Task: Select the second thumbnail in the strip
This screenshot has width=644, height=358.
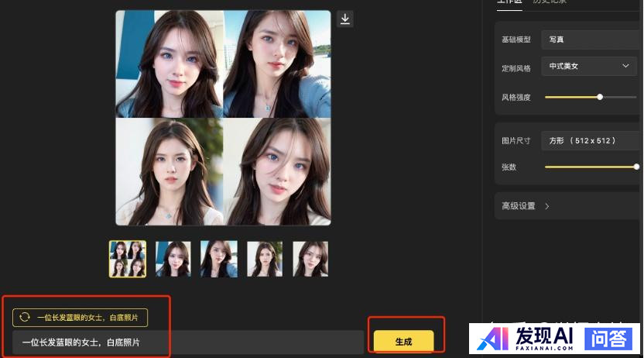Action: tap(173, 259)
